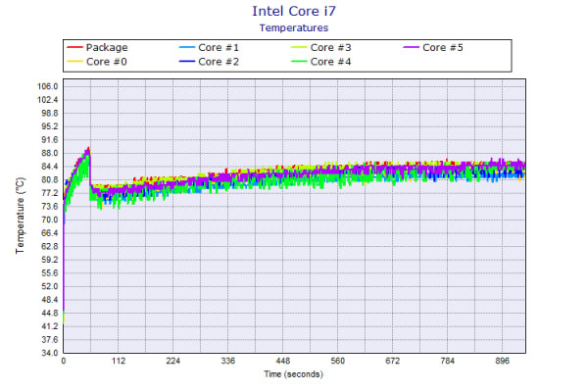The height and width of the screenshot is (392, 588).
Task: Click the orange Core #0 line swatch
Action: coord(74,62)
